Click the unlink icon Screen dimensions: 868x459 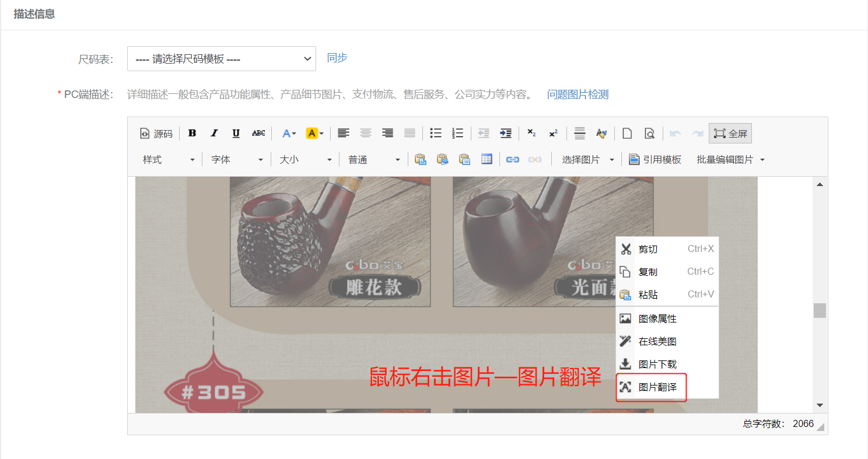(535, 159)
